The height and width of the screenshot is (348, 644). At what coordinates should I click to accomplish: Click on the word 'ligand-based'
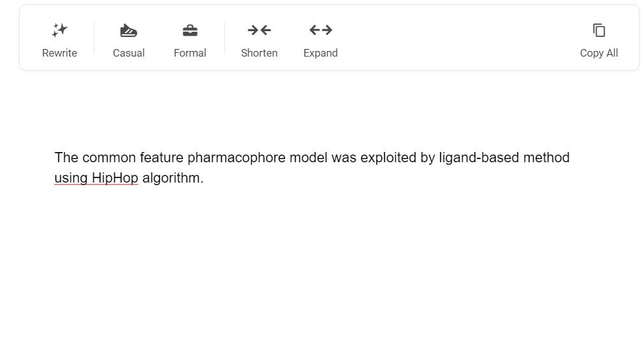479,158
